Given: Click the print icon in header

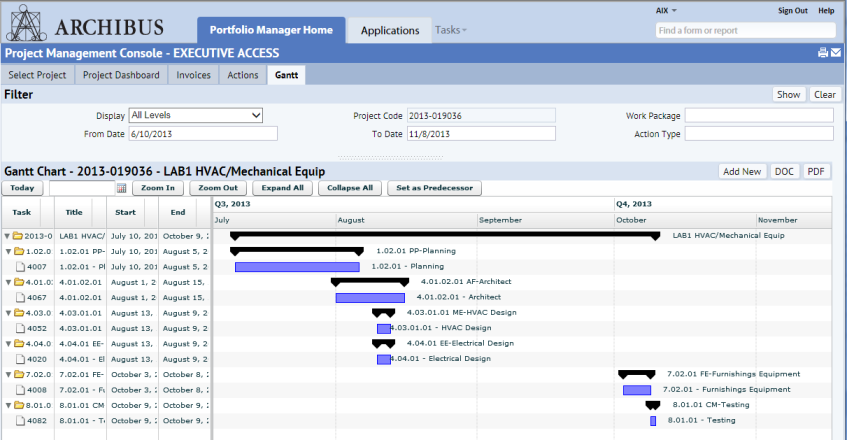Looking at the screenshot, I should tap(823, 52).
